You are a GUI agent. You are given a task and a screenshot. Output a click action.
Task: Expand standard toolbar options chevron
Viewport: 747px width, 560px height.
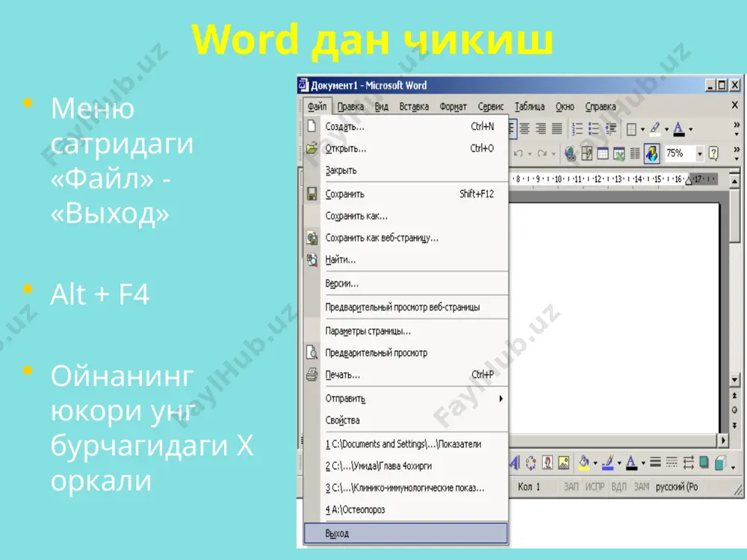pos(737,153)
